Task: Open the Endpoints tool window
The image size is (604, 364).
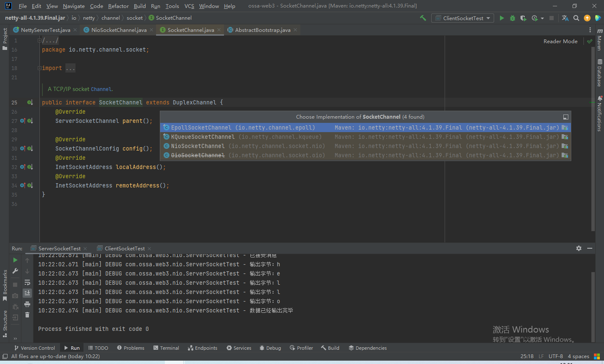Action: click(203, 348)
